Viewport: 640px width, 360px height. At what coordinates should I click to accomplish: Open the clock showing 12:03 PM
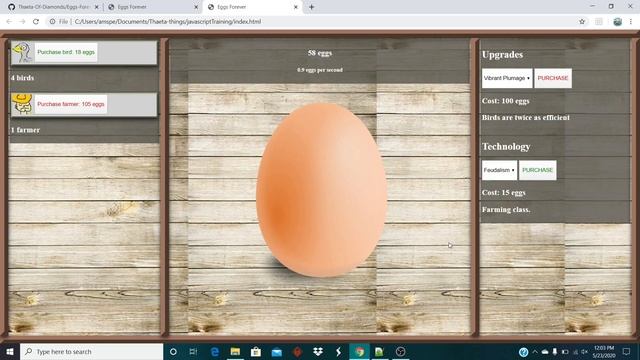click(604, 351)
